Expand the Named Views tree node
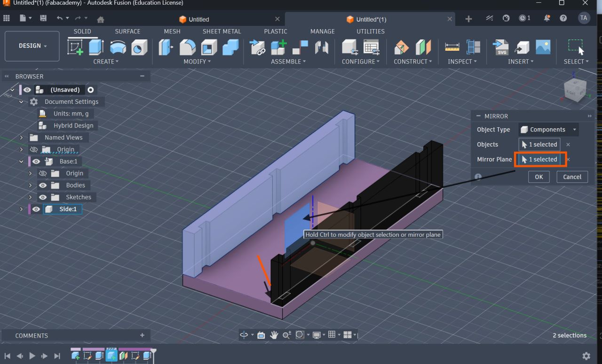This screenshot has width=602, height=364. [x=22, y=138]
